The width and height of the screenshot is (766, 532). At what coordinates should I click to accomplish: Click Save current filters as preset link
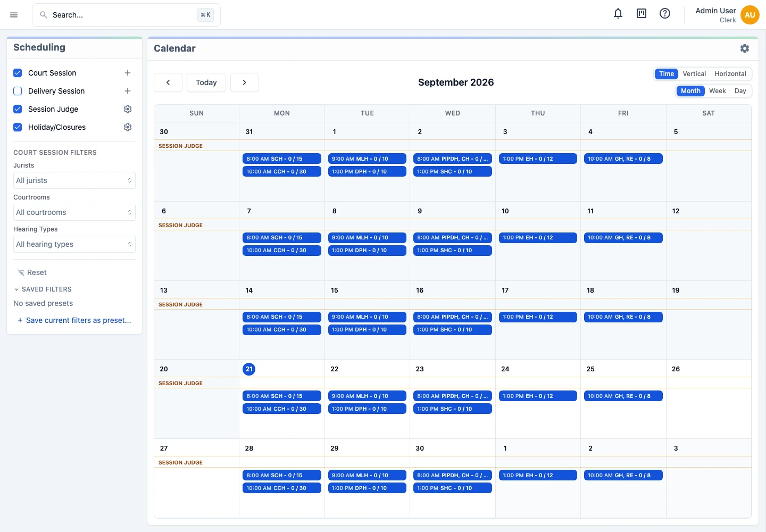point(74,320)
